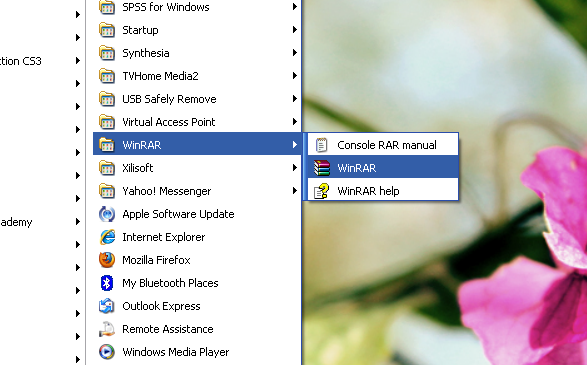The image size is (587, 365).
Task: Click the TVHome Media2 folder icon
Action: 107,76
